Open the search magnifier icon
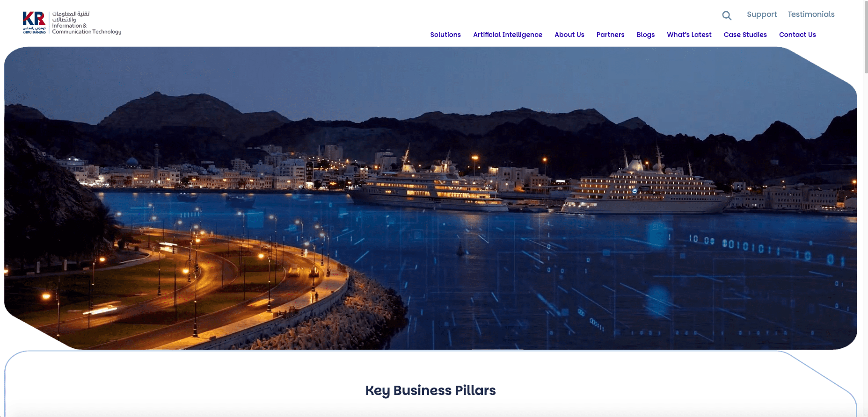The height and width of the screenshot is (417, 868). (727, 15)
